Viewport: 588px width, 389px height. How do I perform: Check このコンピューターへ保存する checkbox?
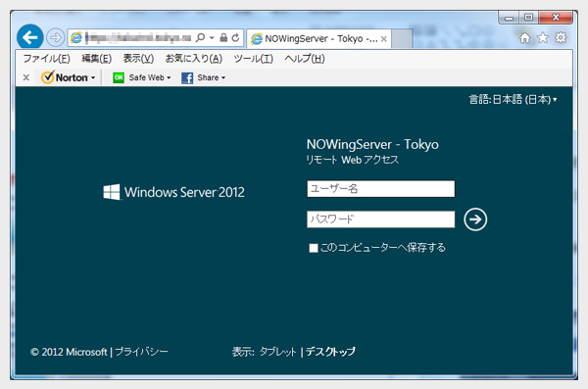[314, 248]
